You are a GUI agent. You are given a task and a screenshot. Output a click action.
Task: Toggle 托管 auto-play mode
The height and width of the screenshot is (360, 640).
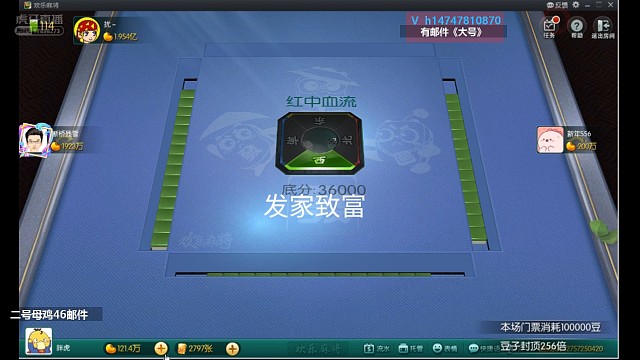tap(411, 348)
